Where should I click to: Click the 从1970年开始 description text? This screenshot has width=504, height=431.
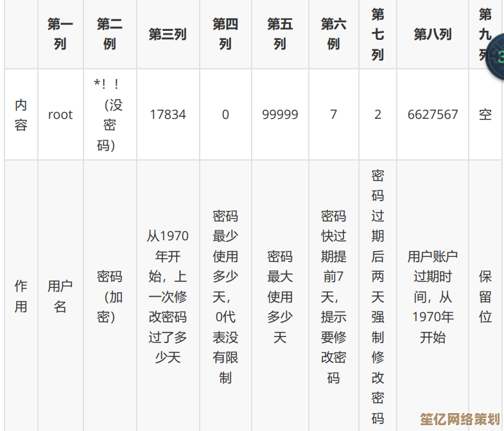[168, 296]
